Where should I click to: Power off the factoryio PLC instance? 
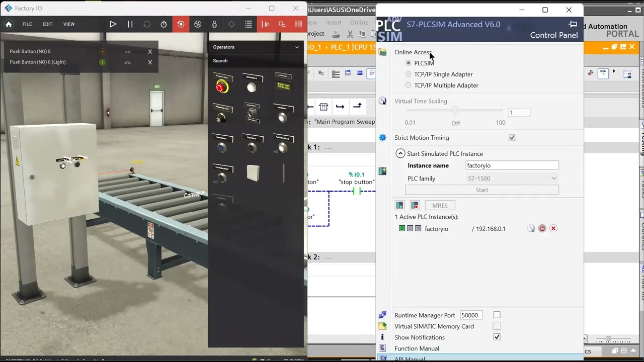[542, 228]
